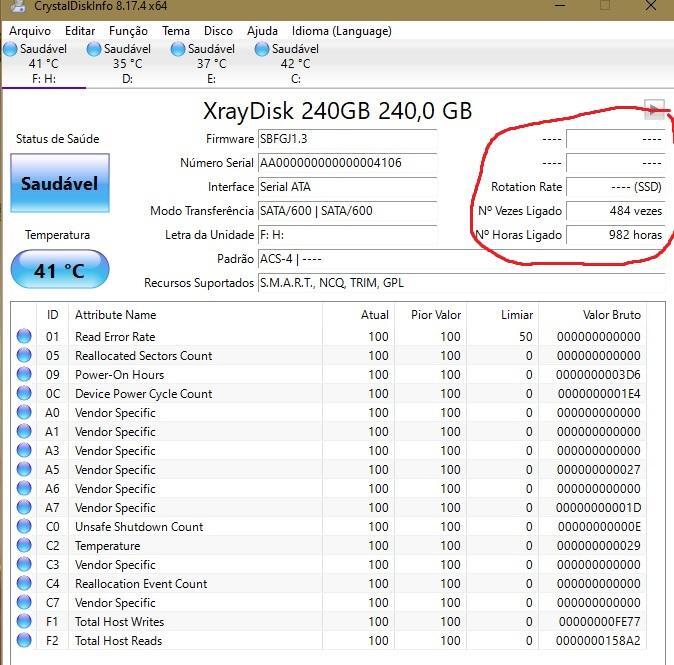
Task: Click status orb of Power-On Hours
Action: (x=24, y=374)
